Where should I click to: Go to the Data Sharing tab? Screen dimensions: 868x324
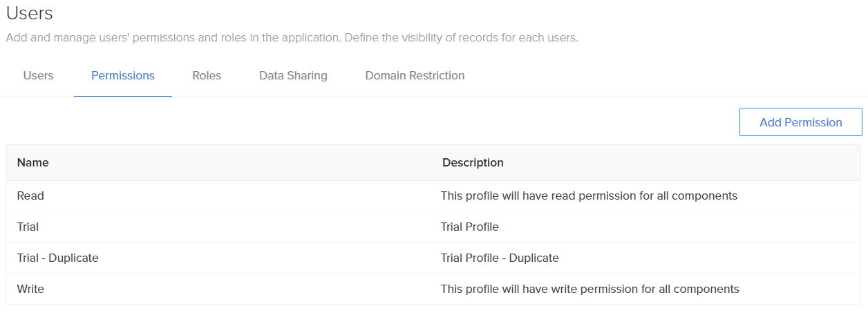point(293,75)
